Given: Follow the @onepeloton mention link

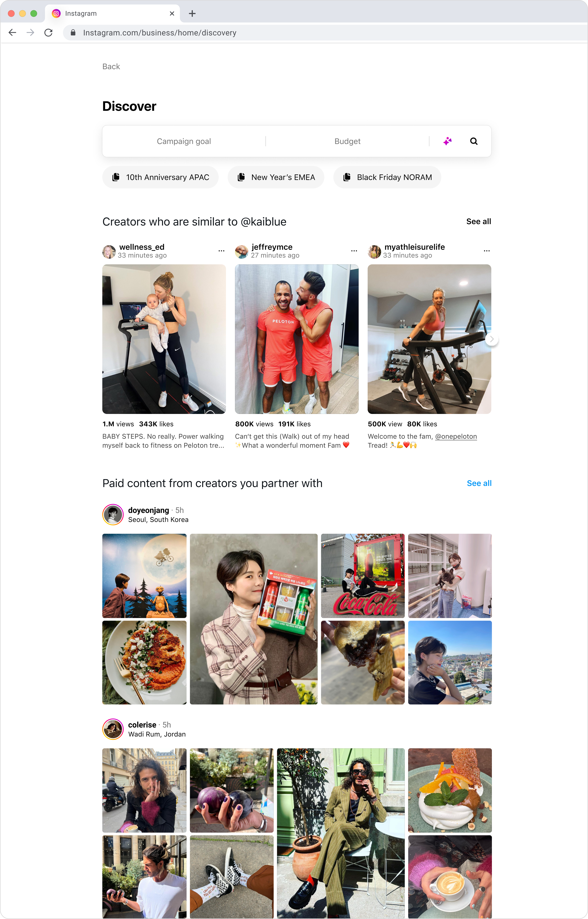Looking at the screenshot, I should (x=456, y=436).
